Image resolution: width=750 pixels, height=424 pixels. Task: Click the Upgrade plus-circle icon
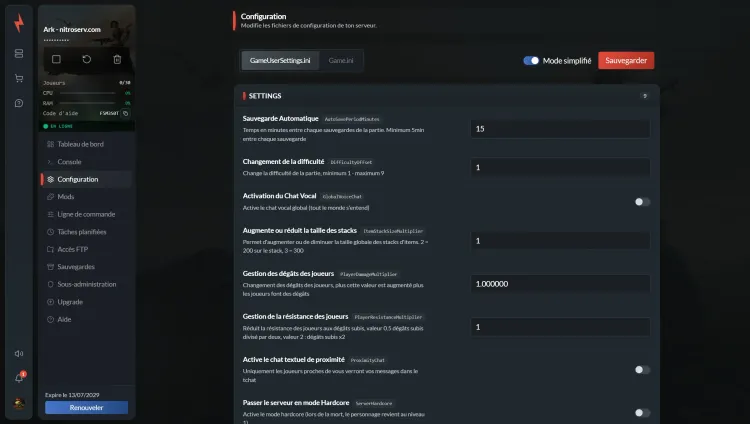[50, 302]
